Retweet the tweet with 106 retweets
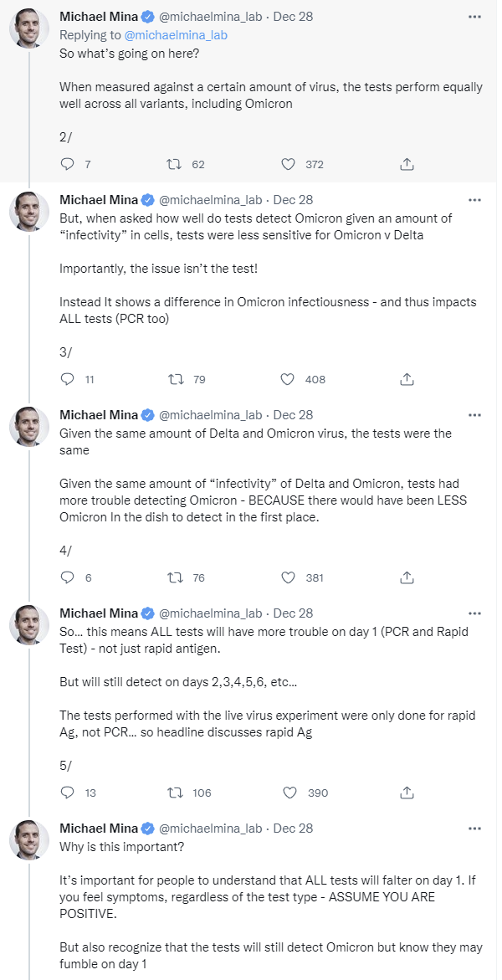The height and width of the screenshot is (980, 502). [176, 793]
